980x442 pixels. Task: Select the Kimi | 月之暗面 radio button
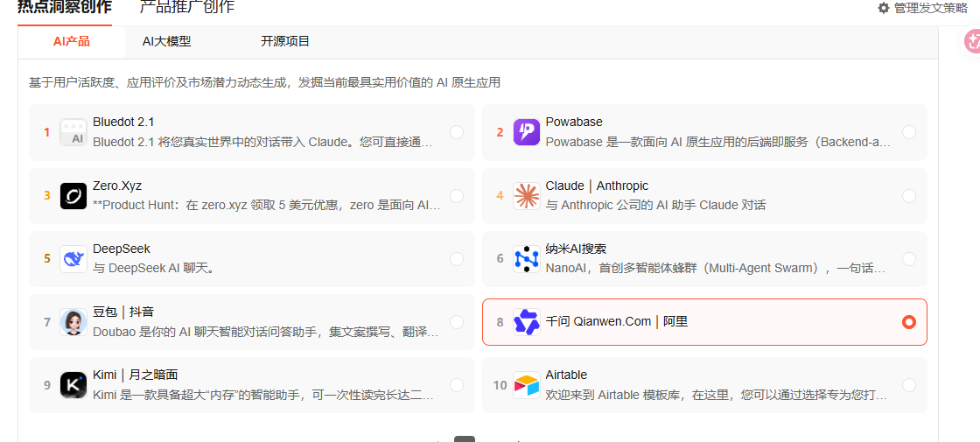[457, 385]
